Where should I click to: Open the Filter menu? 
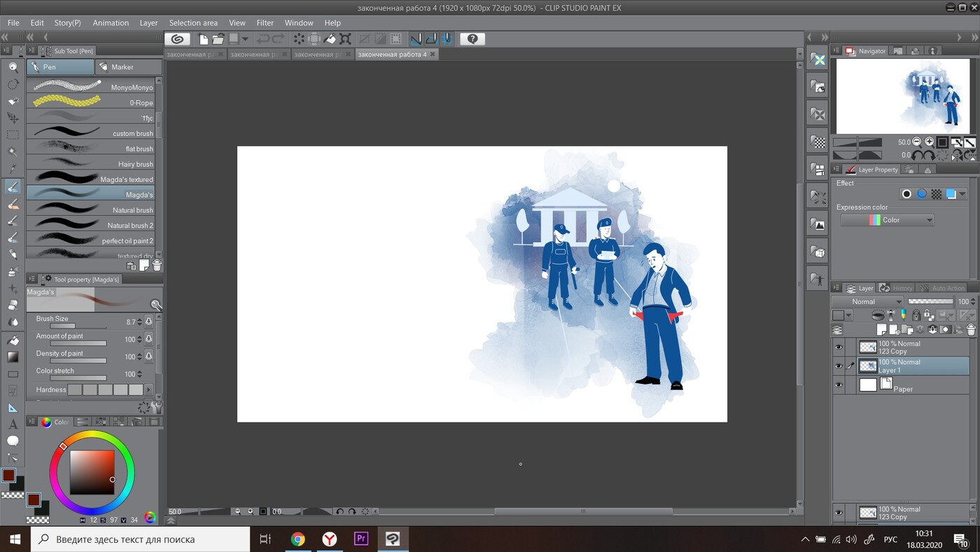[x=265, y=22]
